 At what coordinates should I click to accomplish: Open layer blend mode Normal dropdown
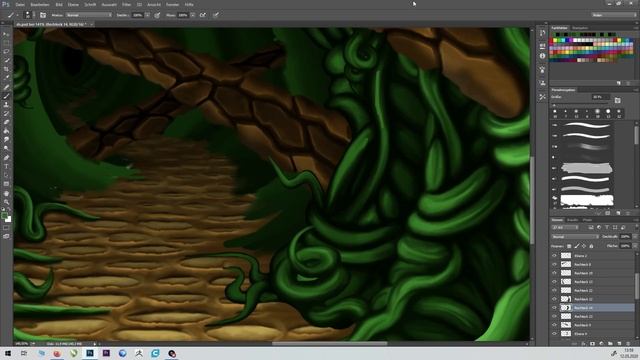(x=575, y=237)
